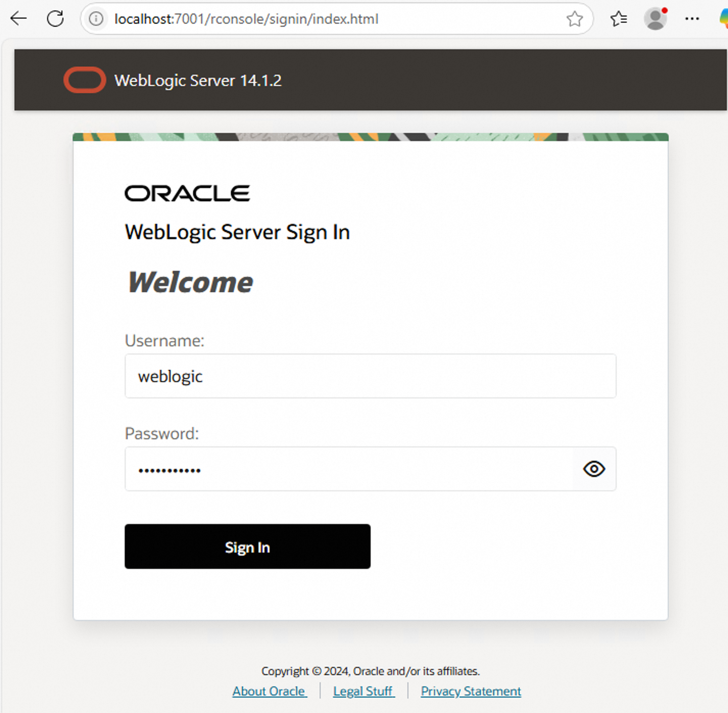Click WebLogic Server 14.1.2 header title
The height and width of the screenshot is (713, 728).
click(x=198, y=80)
